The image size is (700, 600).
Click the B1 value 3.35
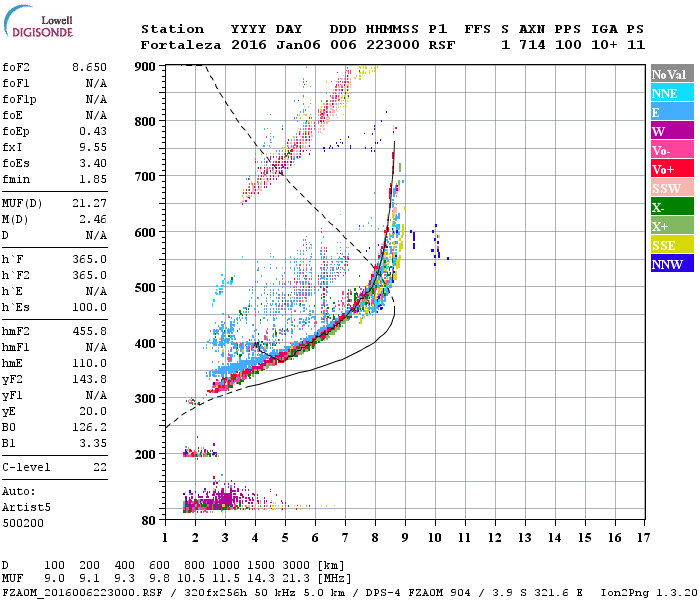93,443
